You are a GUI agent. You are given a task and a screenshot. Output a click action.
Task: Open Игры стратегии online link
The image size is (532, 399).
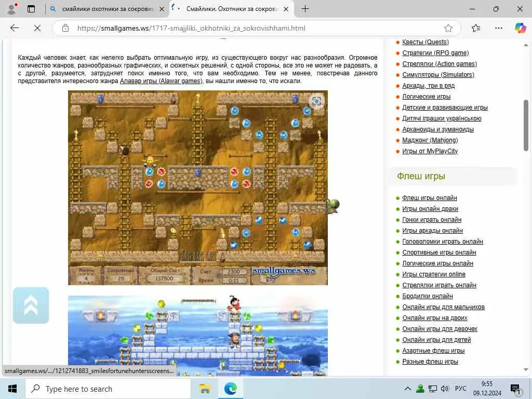click(x=434, y=274)
